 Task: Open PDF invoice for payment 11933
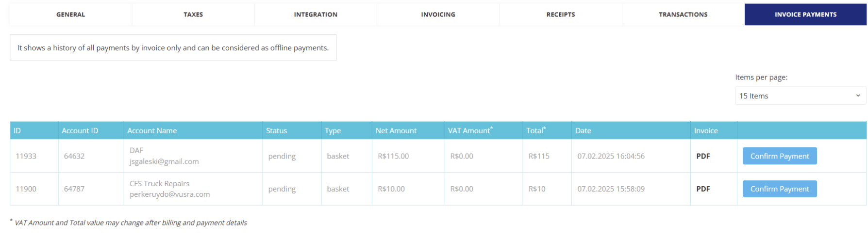click(703, 156)
